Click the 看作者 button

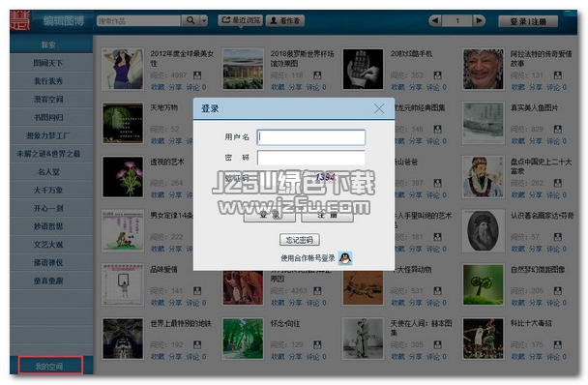(x=285, y=20)
